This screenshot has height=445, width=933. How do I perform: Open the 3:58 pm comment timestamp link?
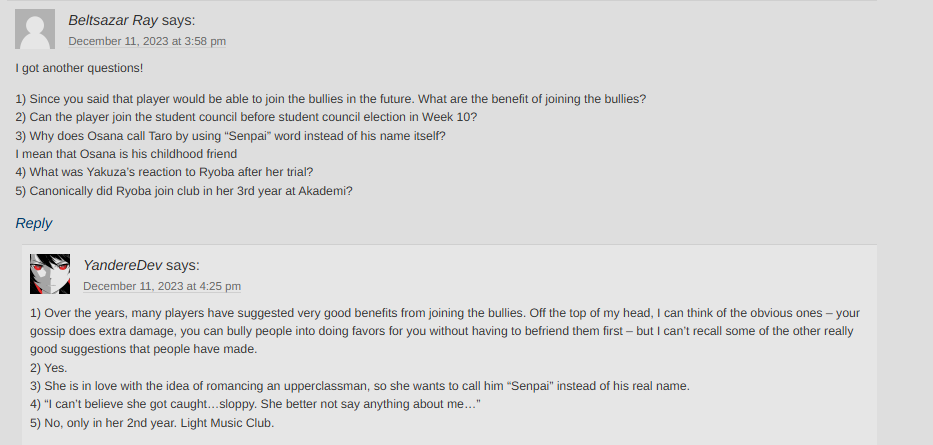point(147,41)
